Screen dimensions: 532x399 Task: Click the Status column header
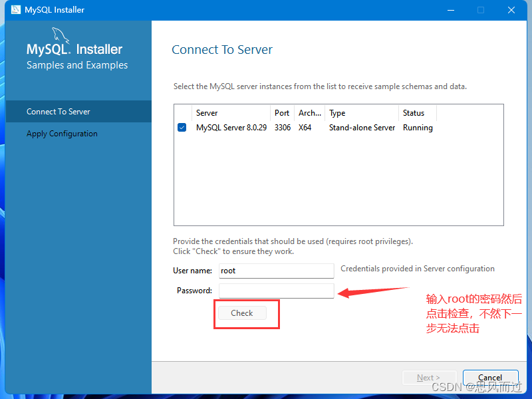coord(418,113)
